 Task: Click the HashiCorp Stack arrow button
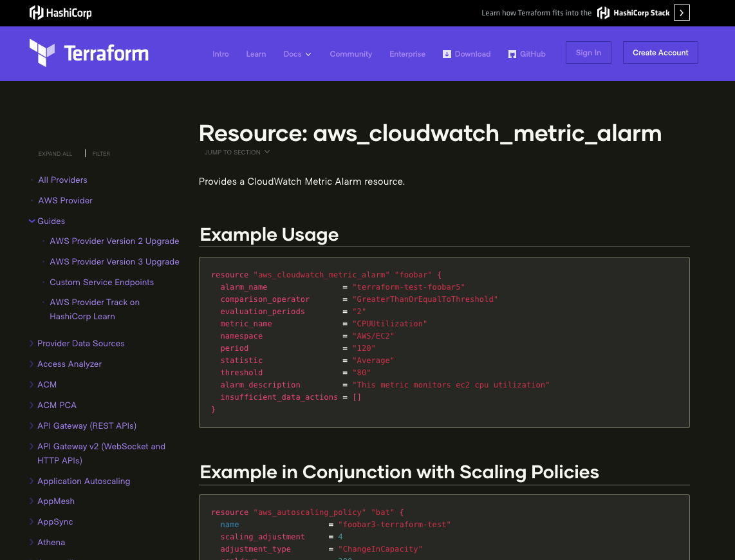[682, 13]
